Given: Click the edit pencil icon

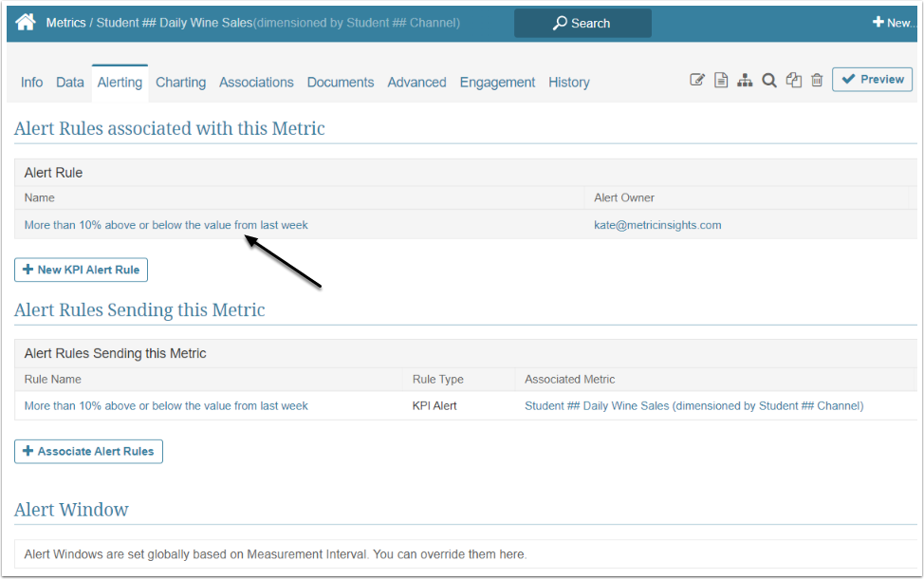Looking at the screenshot, I should pyautogui.click(x=697, y=81).
